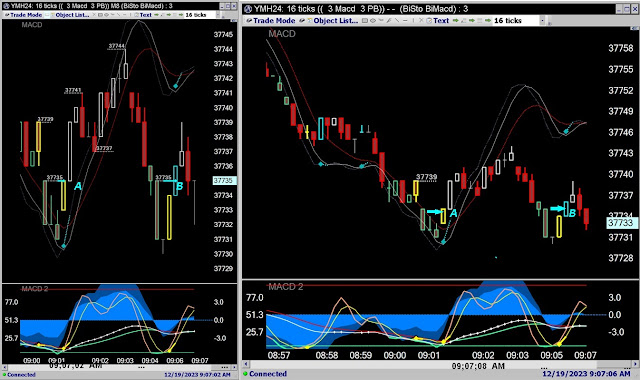
Task: Click Connected status in right chart window
Action: point(265,373)
